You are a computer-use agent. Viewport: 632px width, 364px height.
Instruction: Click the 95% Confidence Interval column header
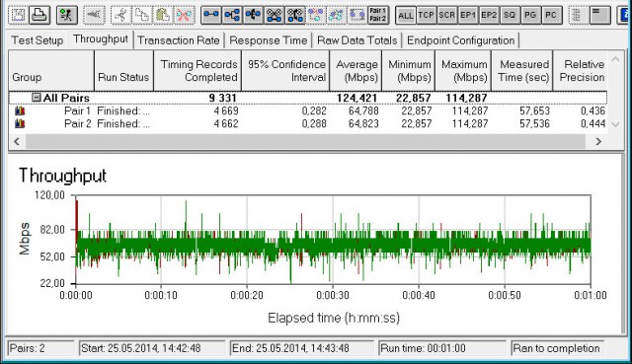(285, 70)
